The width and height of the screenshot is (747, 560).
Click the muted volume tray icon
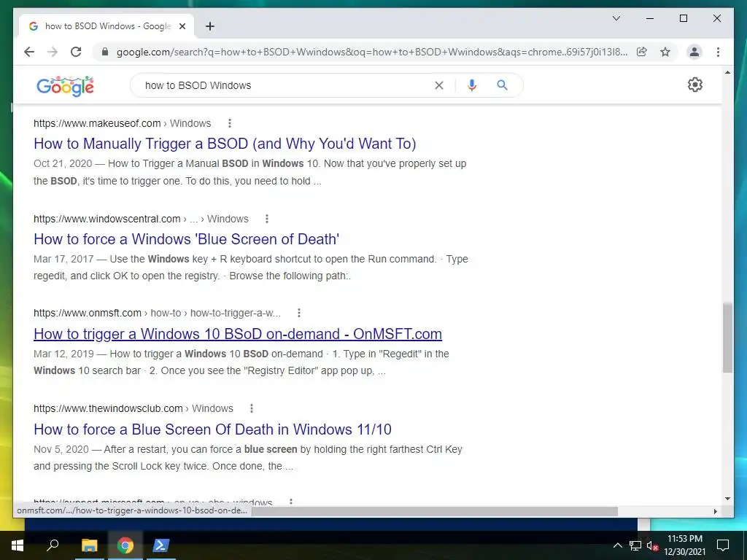(652, 545)
